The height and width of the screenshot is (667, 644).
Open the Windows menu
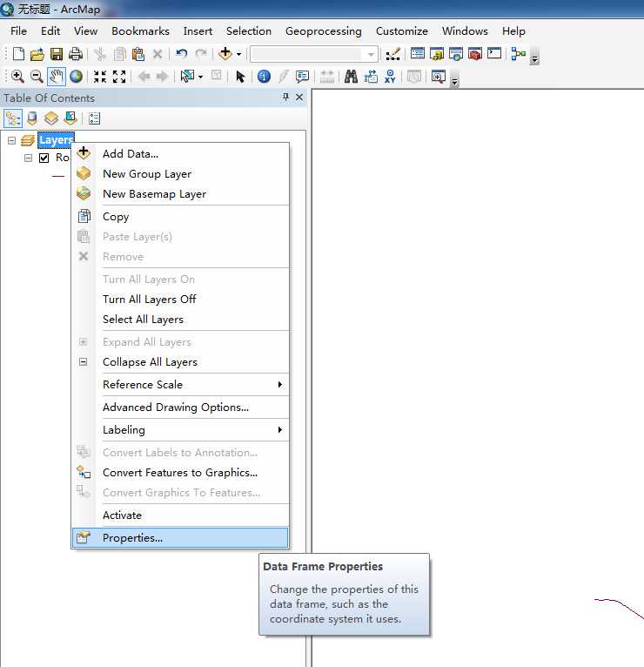465,31
